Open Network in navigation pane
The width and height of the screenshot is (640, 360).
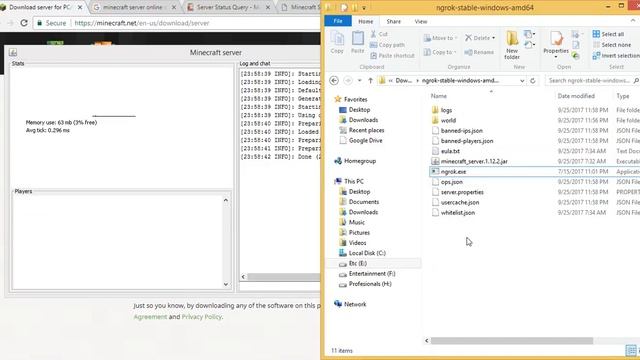tap(355, 304)
